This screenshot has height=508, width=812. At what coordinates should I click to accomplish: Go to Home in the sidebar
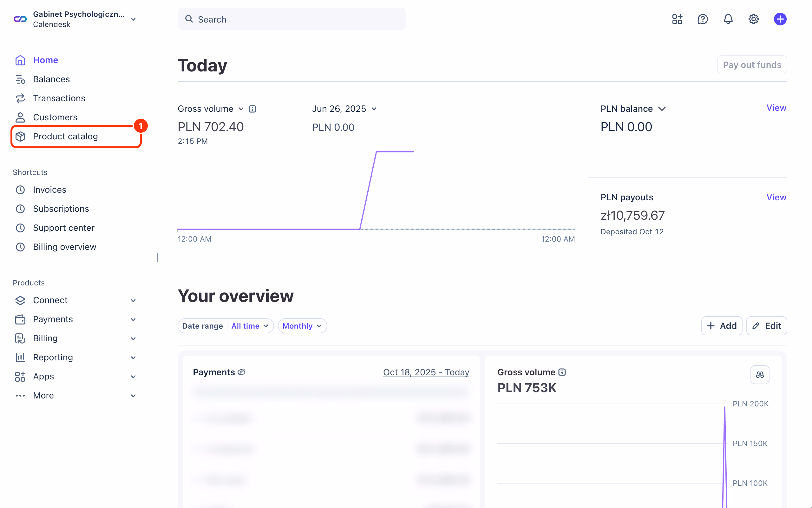tap(45, 60)
